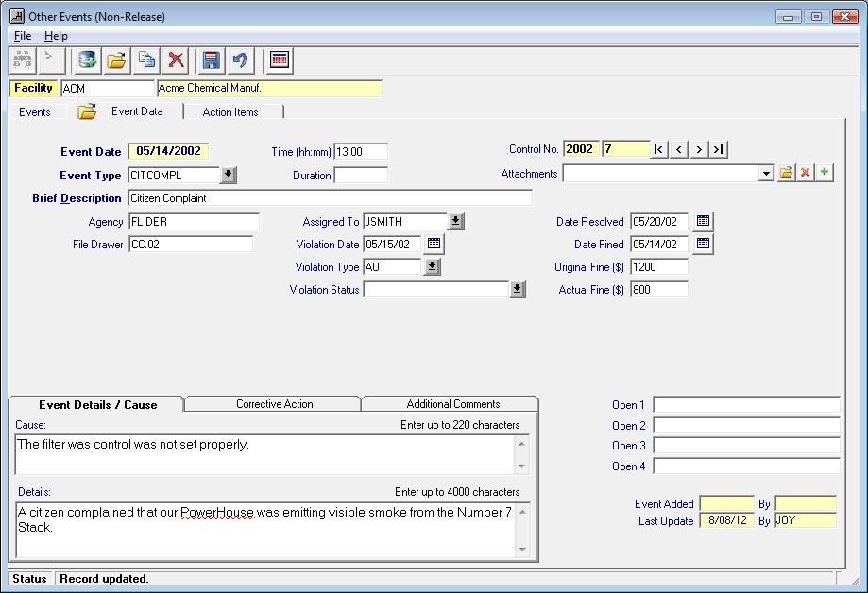Click the Open 3 field
Screen dimensions: 868x593
[746, 445]
